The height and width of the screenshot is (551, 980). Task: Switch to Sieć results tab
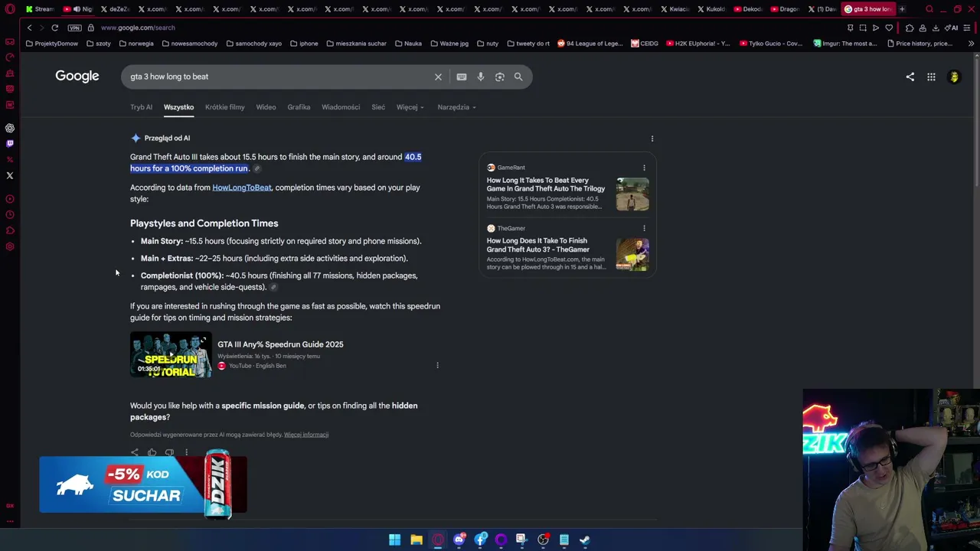[x=378, y=107]
